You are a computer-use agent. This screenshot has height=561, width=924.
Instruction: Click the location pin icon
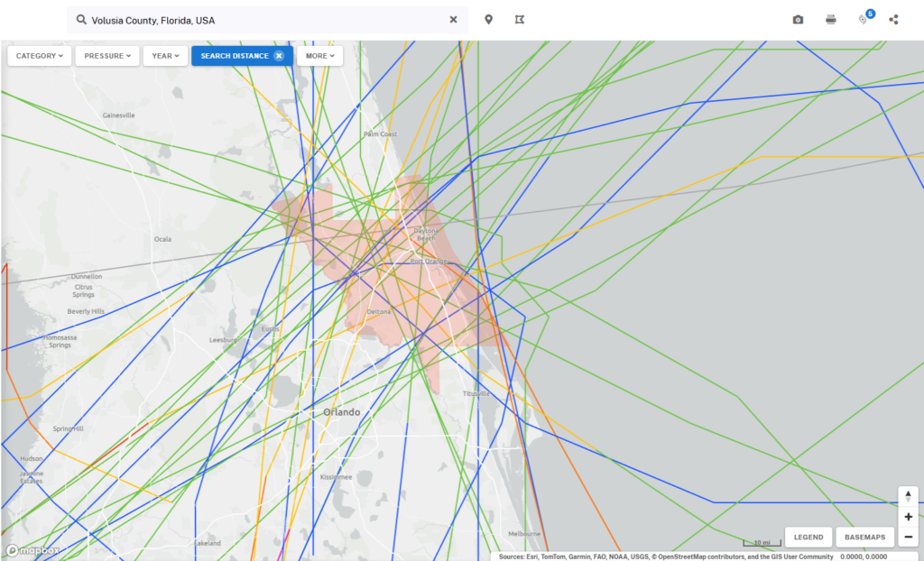coord(489,20)
